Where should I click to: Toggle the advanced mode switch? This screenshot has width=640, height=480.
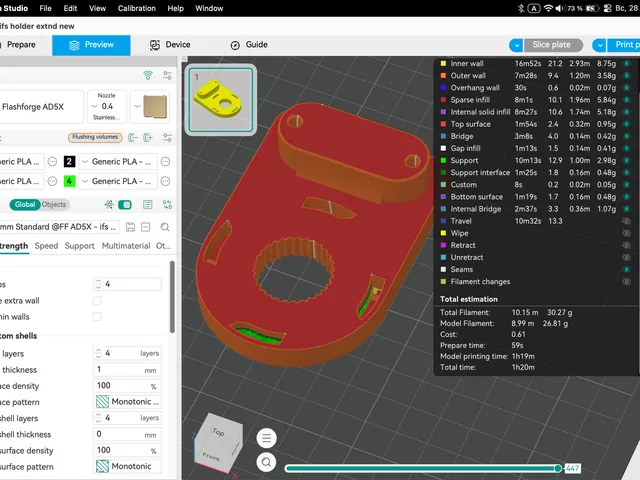pos(125,204)
